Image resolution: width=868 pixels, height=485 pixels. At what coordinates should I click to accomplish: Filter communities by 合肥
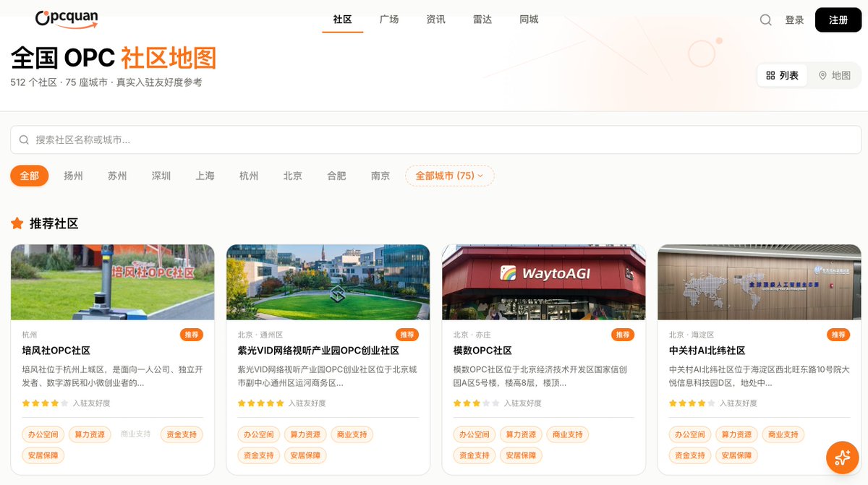point(336,176)
